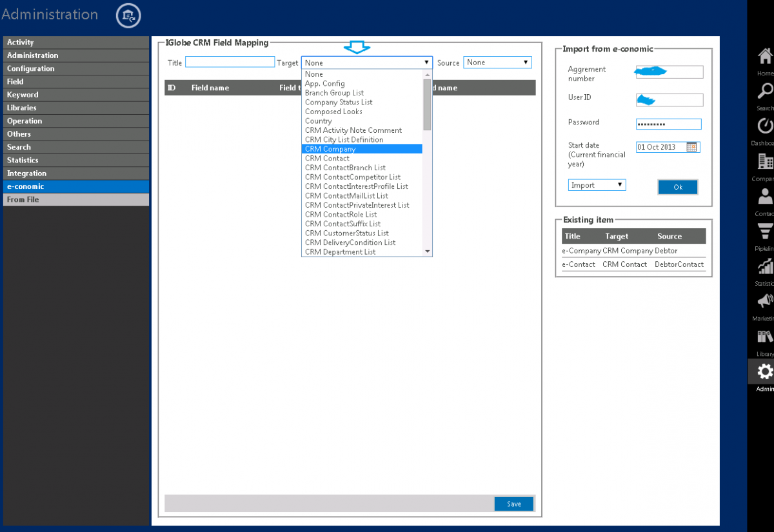Image resolution: width=774 pixels, height=532 pixels.
Task: Click the Ok button
Action: (x=678, y=187)
